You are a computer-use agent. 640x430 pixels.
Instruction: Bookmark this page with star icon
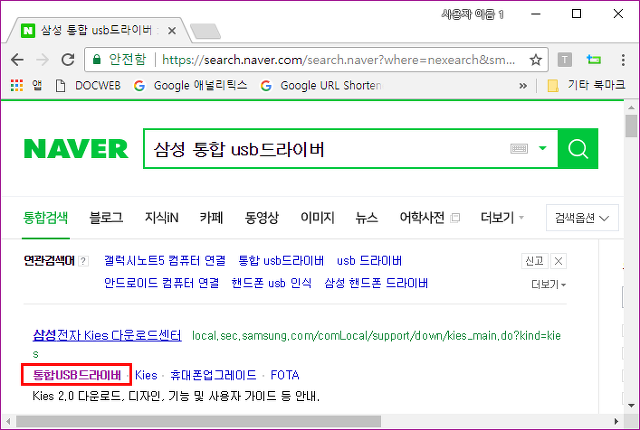536,60
